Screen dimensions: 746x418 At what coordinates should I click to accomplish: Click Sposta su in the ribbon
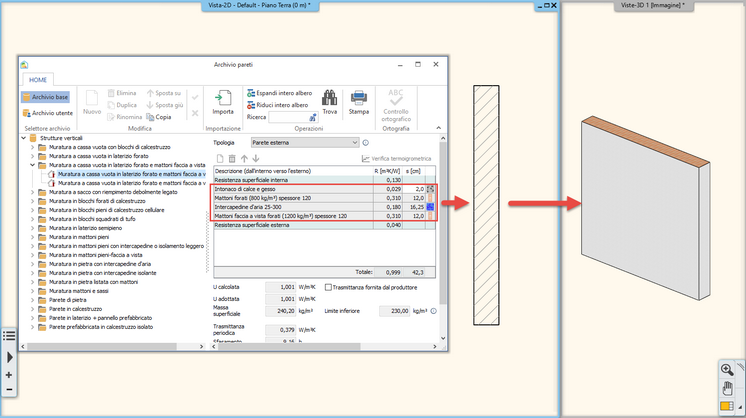[164, 93]
